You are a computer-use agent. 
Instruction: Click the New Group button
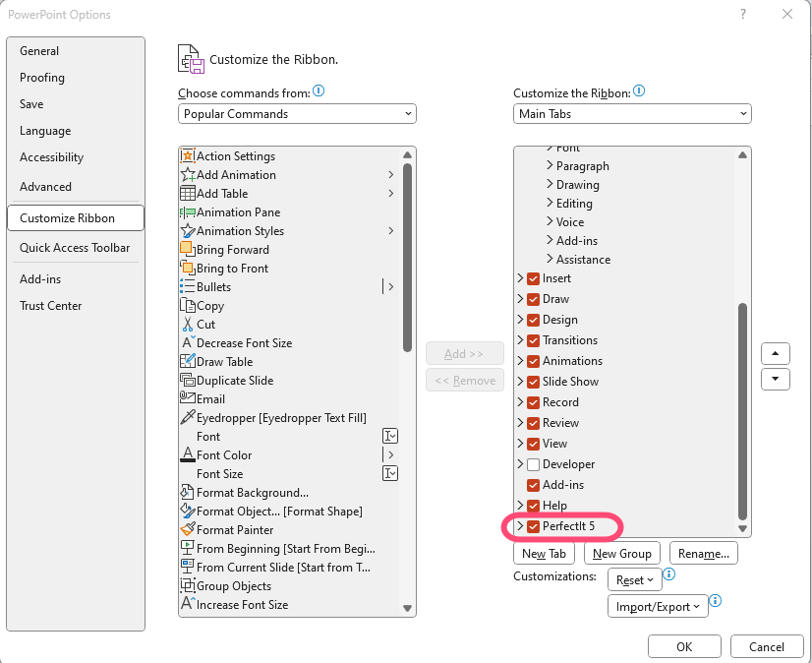(622, 554)
